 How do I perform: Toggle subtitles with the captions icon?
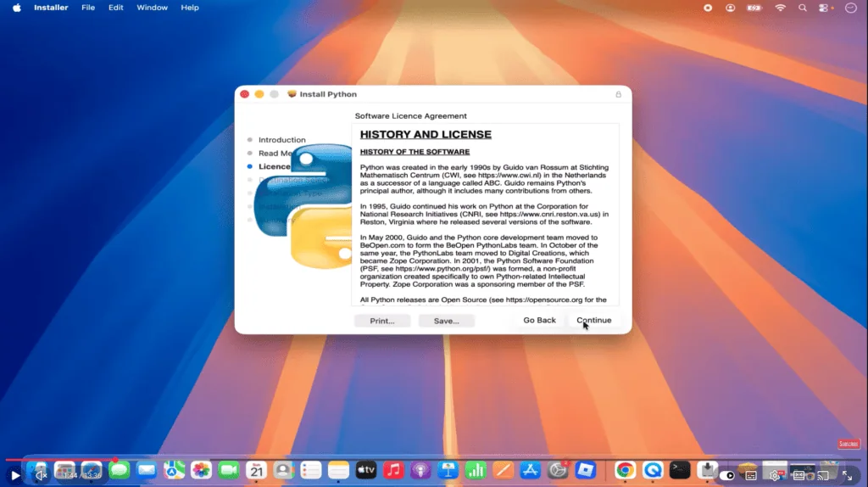(751, 475)
